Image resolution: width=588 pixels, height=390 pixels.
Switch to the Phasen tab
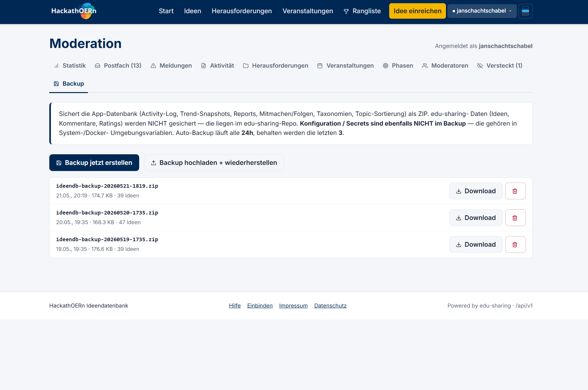point(398,66)
